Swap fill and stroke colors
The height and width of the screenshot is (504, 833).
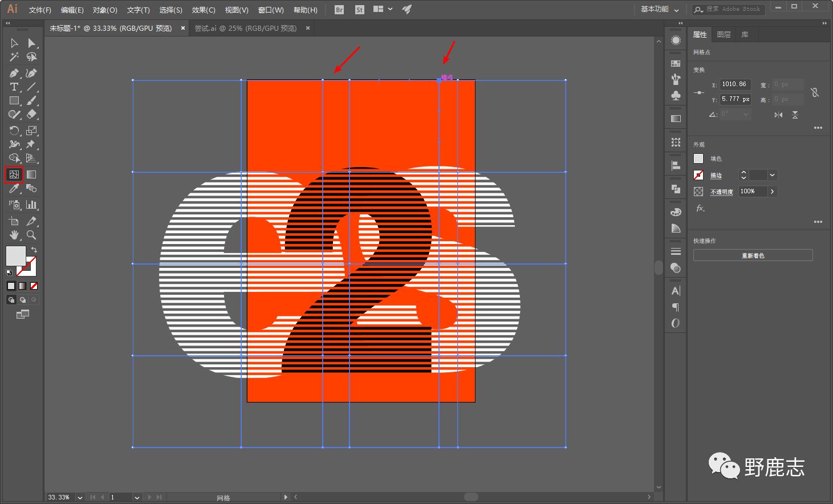click(x=34, y=250)
